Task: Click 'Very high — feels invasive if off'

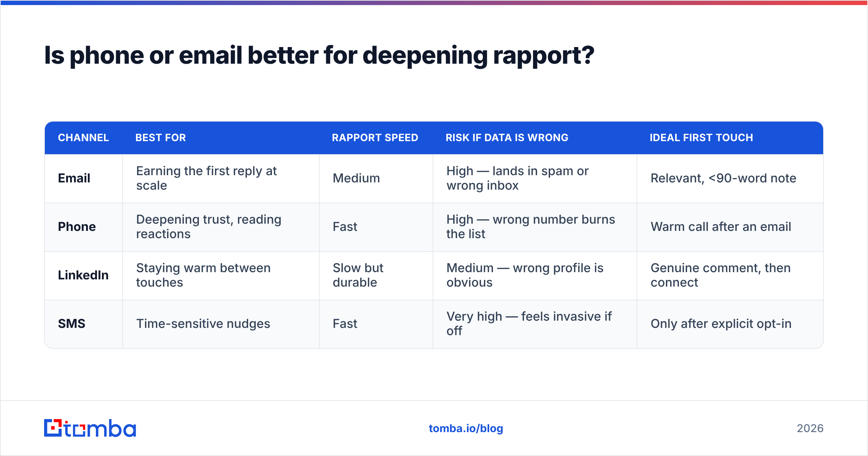Action: pyautogui.click(x=535, y=324)
